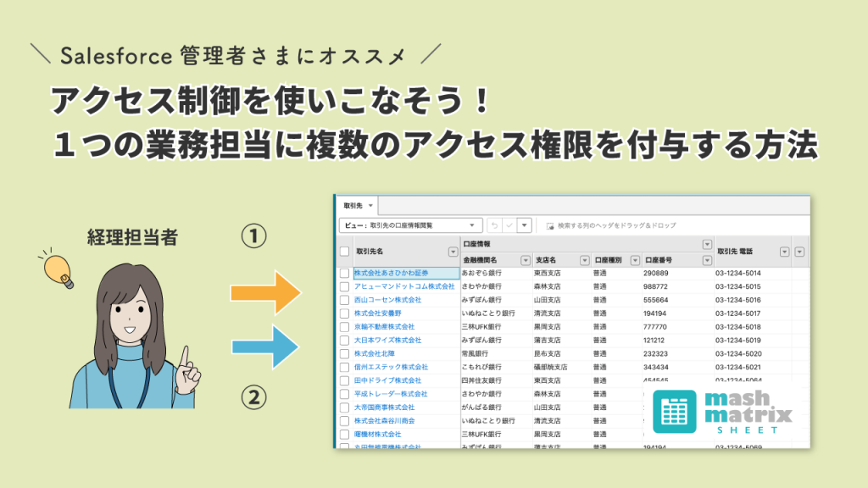The height and width of the screenshot is (488, 868).
Task: Mark the 田中ドライブ株式会社 checkbox
Action: (344, 380)
